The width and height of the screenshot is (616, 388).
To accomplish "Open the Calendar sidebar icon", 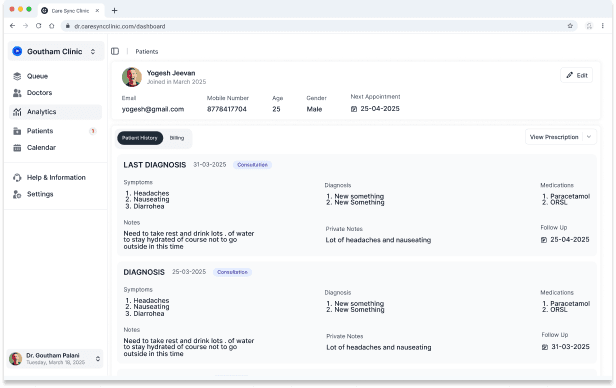I will (17, 148).
